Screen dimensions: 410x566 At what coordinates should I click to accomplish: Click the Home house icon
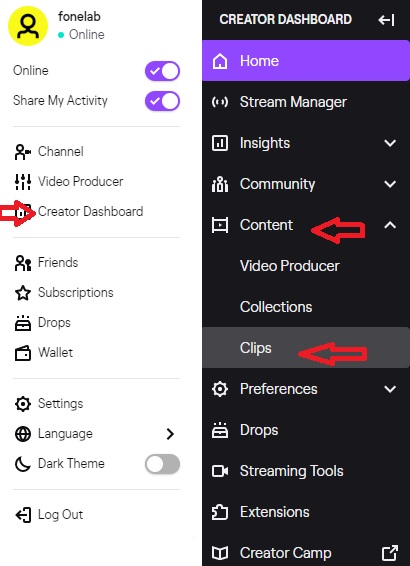click(x=220, y=61)
